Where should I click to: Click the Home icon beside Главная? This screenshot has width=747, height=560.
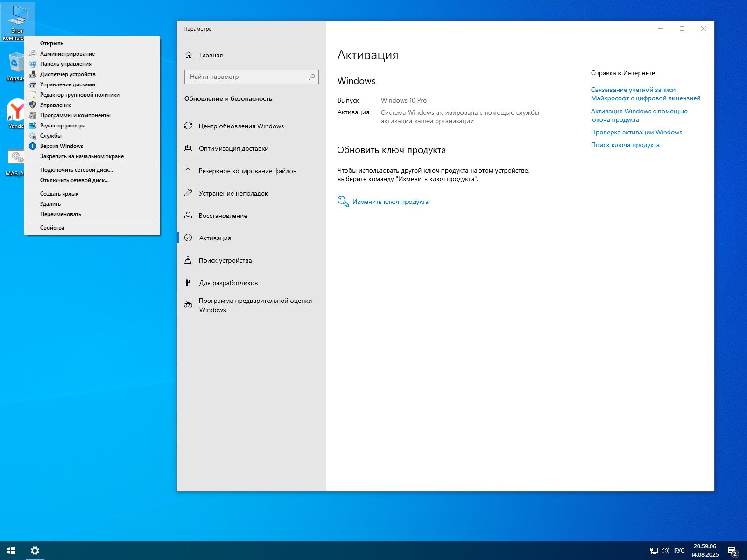[x=189, y=55]
